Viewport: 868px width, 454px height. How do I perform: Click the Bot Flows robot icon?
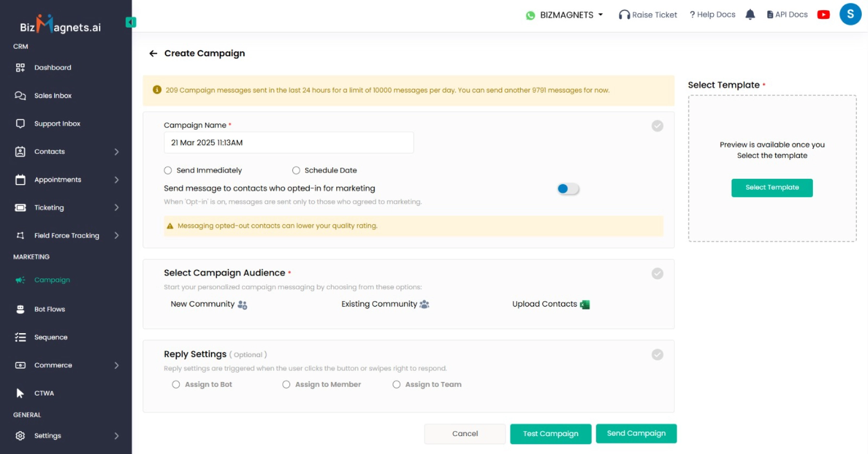coord(20,309)
